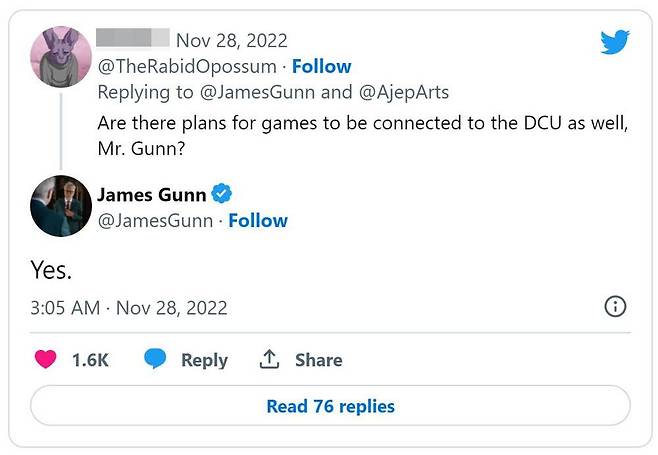
Task: Click James Gunn's verified badge
Action: click(225, 193)
